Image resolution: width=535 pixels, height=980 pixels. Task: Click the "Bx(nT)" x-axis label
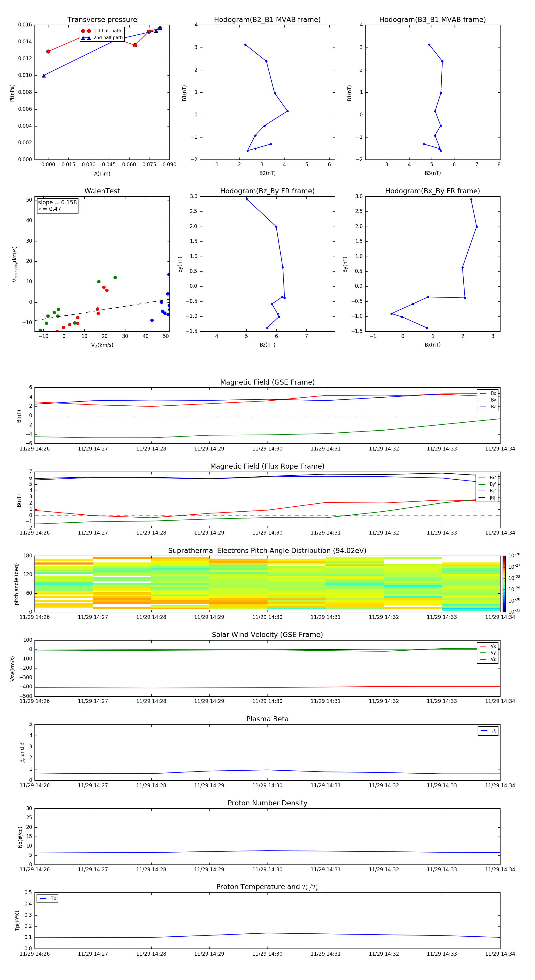432,345
